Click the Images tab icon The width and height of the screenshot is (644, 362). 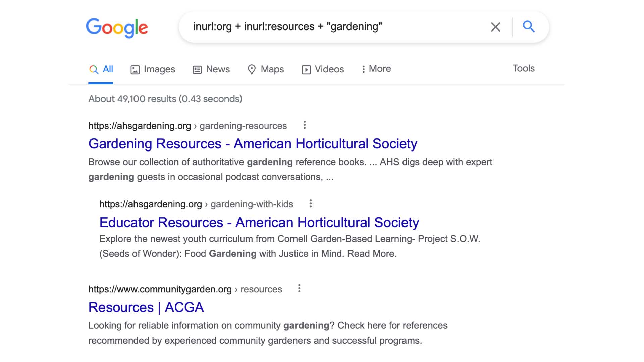tap(135, 70)
